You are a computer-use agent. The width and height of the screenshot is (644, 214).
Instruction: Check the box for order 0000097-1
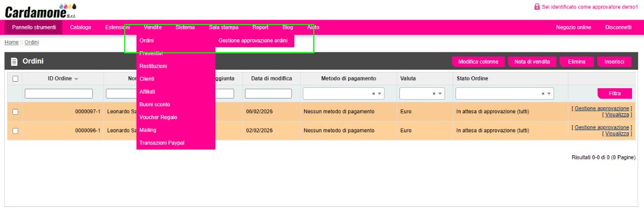pyautogui.click(x=15, y=111)
